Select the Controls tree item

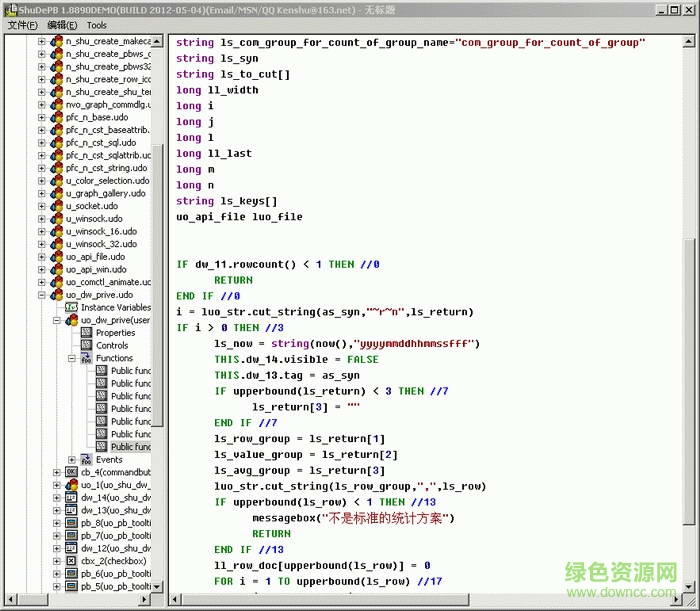(x=112, y=346)
